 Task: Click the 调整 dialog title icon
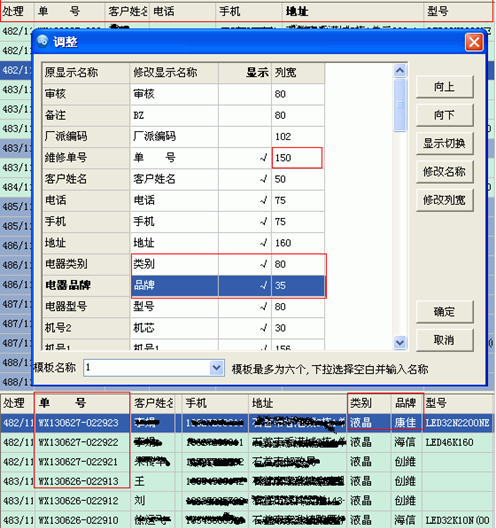(x=42, y=41)
